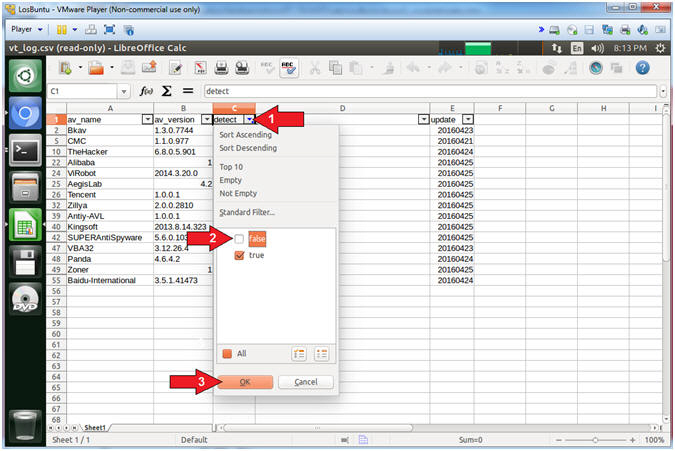The height and width of the screenshot is (451, 675).
Task: Click the Open file folder icon
Action: click(96, 68)
